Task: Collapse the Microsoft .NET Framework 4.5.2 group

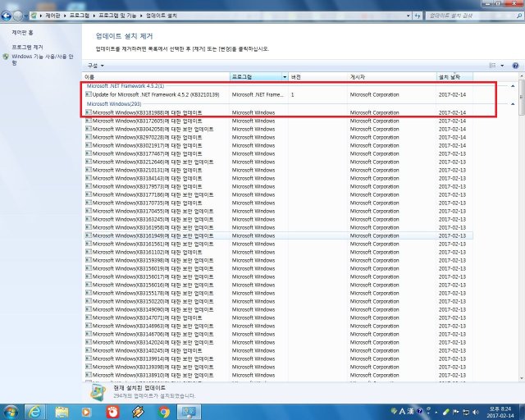Action: click(x=513, y=86)
